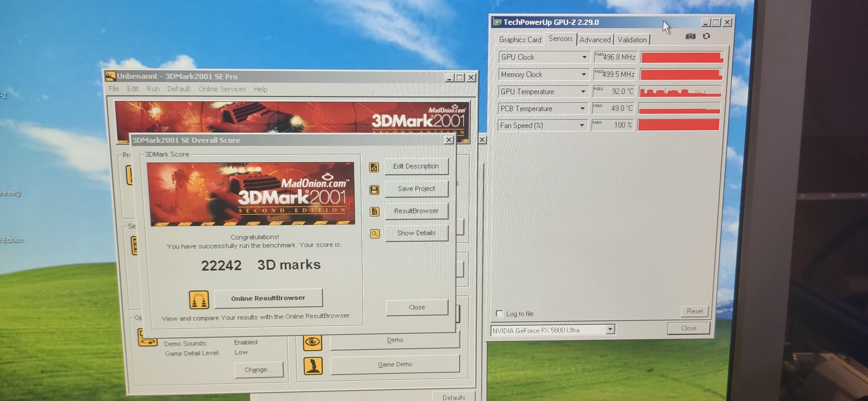Click the 49.0 °C PCB temperature value
The width and height of the screenshot is (868, 401).
613,108
